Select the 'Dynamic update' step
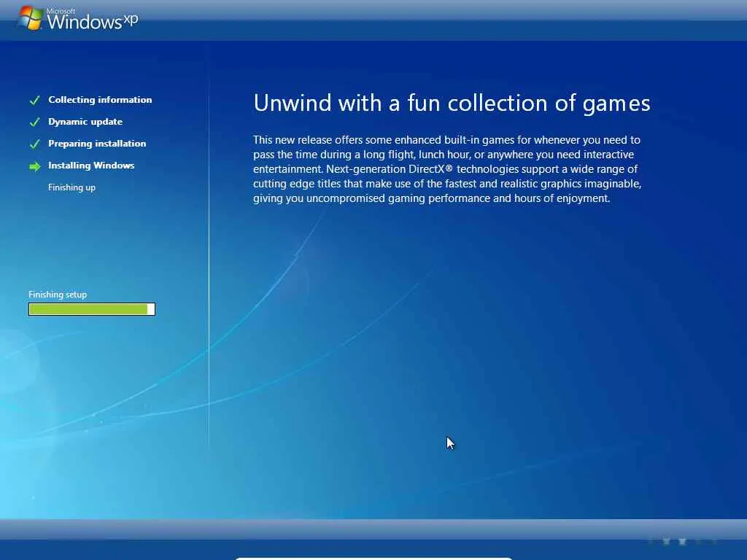Screen dimensions: 747x560 point(85,122)
